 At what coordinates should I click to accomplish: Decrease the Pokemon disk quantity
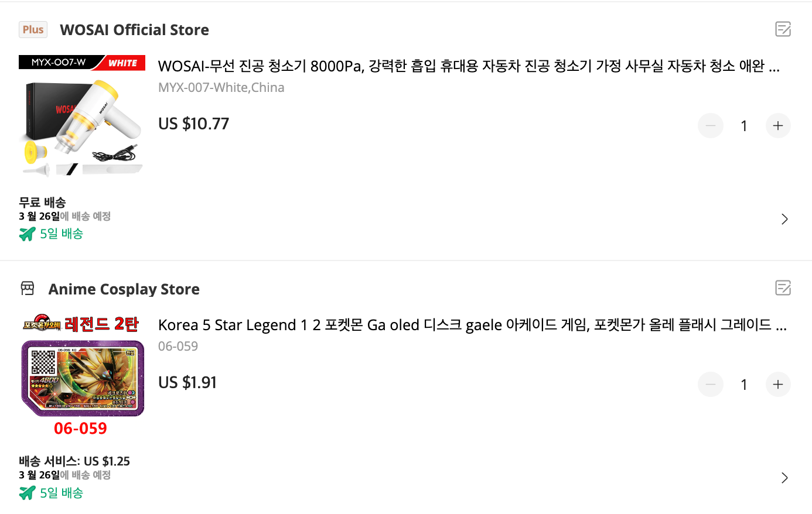click(710, 384)
